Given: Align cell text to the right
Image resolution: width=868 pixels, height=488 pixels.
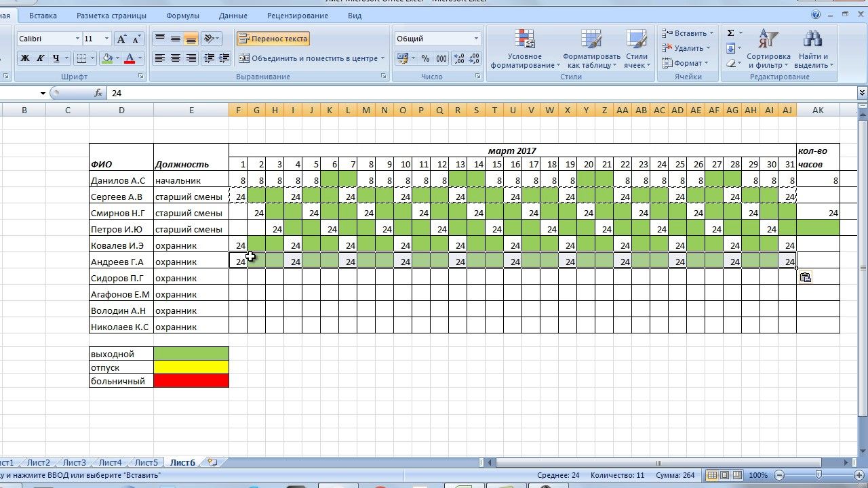Looking at the screenshot, I should tap(191, 58).
